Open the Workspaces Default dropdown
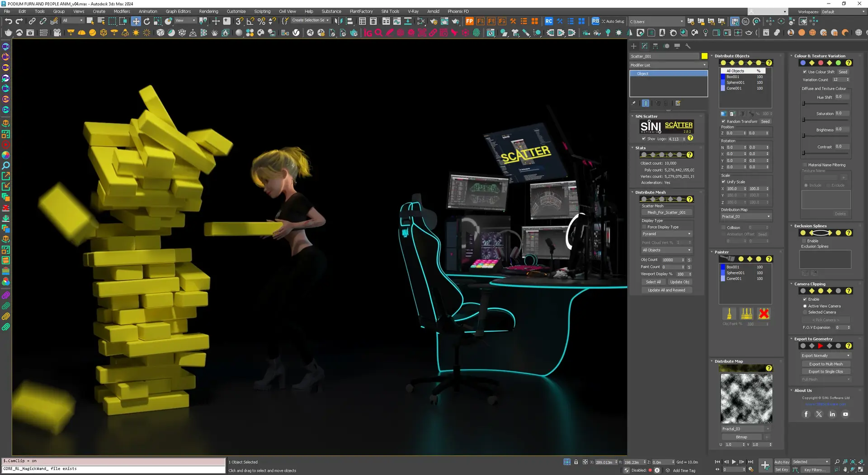868x475 pixels. click(843, 12)
